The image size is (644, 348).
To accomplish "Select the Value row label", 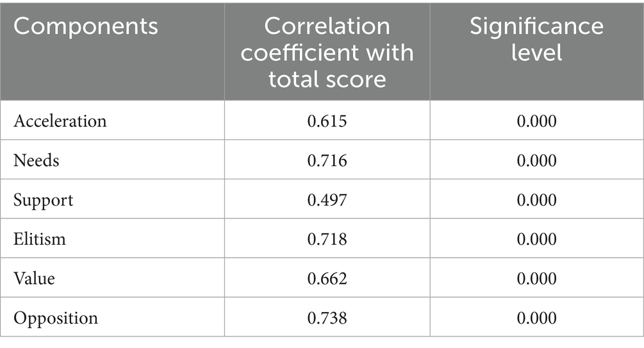I will coord(34,279).
